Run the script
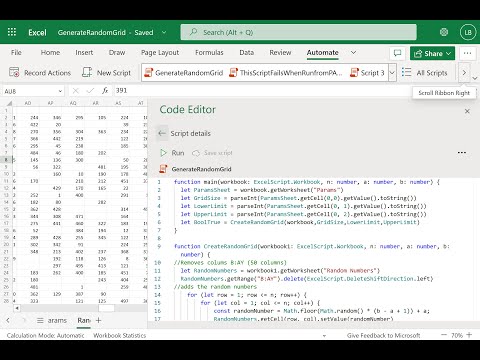Viewport: 480px width, 360px height. tap(172, 153)
